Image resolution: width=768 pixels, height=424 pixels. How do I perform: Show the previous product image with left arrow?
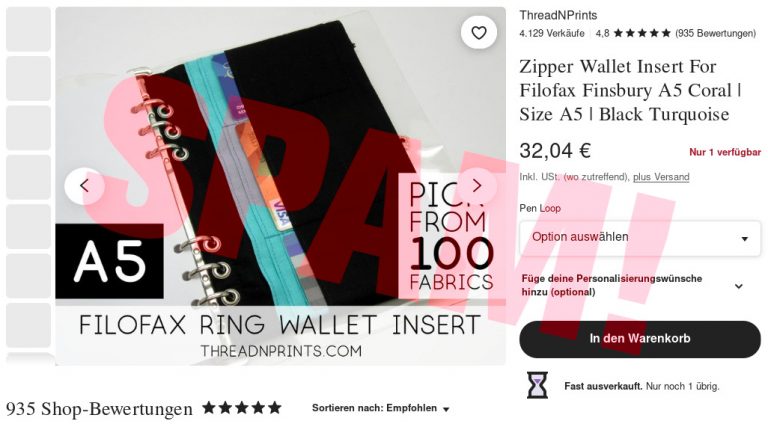click(x=84, y=186)
